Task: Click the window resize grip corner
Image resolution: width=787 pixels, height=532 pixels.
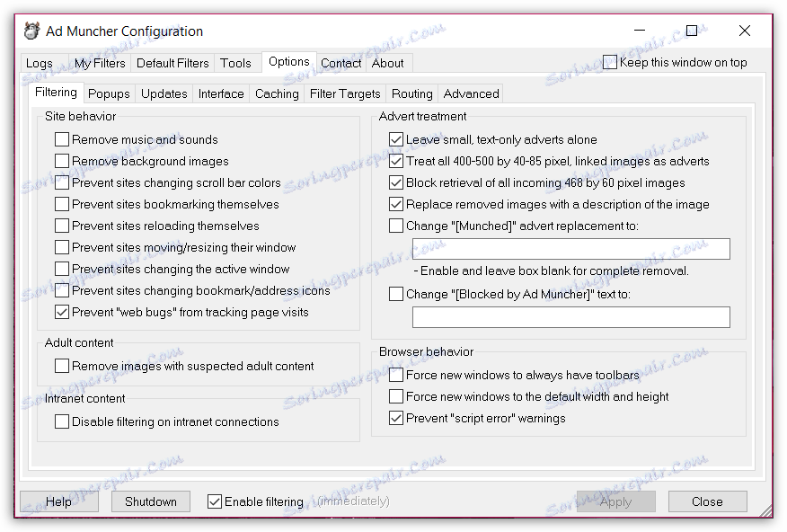Action: (766, 511)
